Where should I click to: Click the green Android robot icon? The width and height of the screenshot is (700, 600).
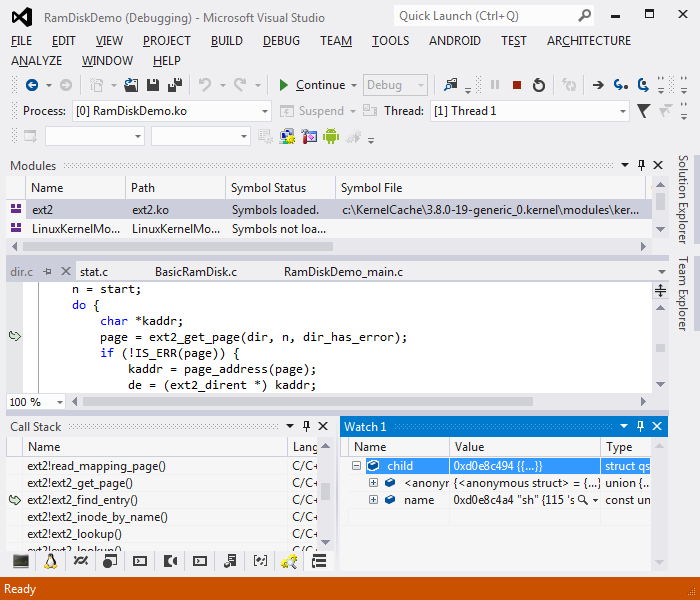331,136
